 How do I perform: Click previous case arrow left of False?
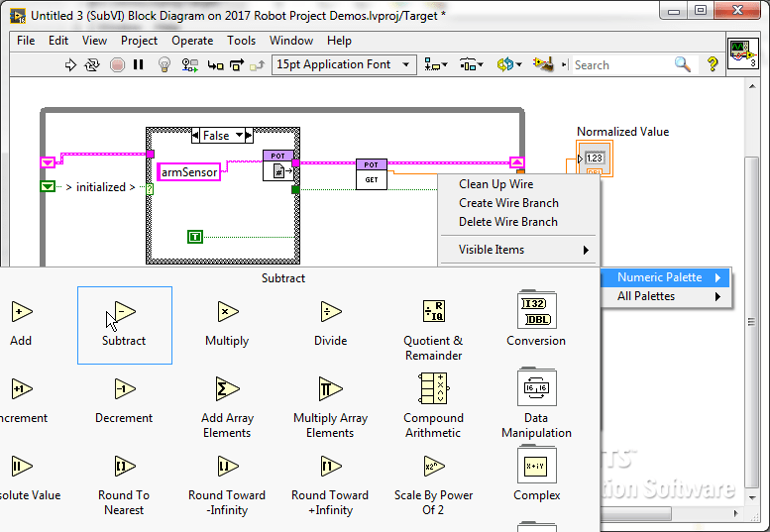(195, 135)
